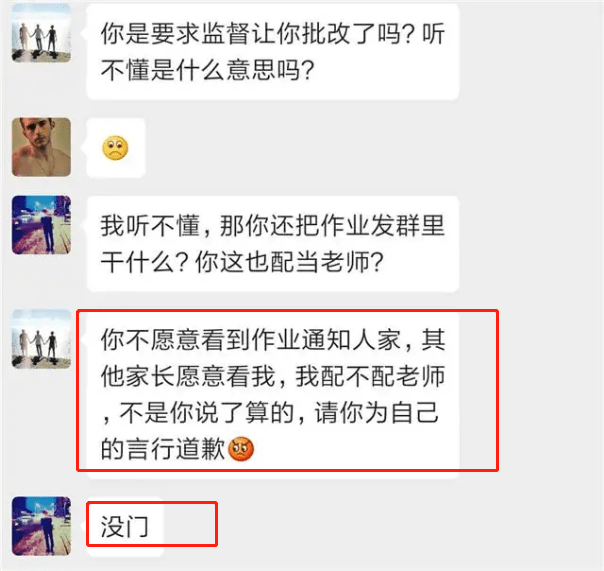Click the text 干什么? in the third bubble
604x571 pixels.
click(x=144, y=262)
